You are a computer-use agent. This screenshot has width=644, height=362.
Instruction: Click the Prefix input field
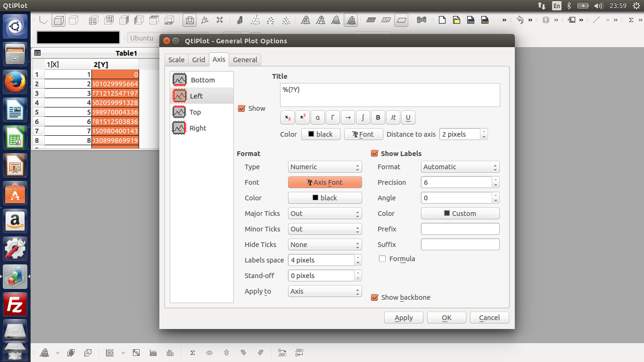click(x=460, y=229)
